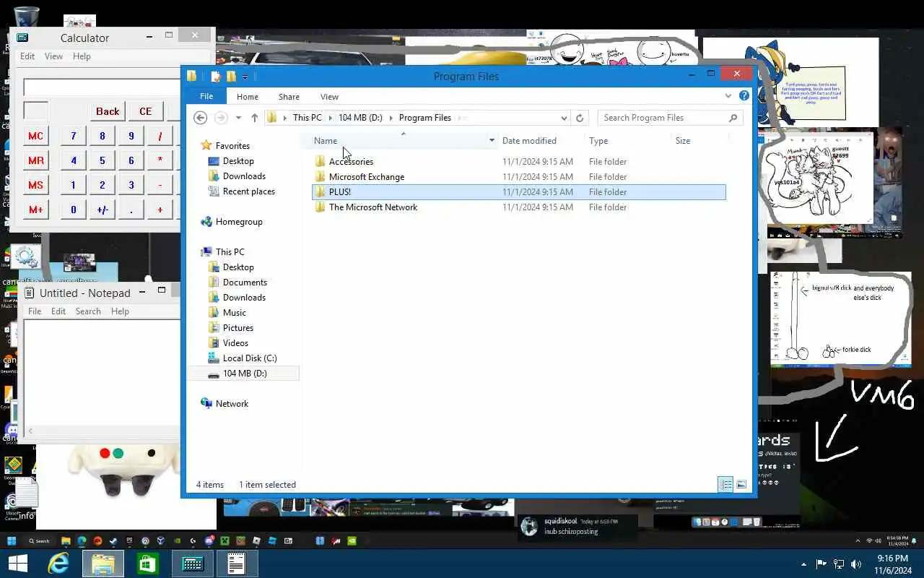Switch to Details view icon in status bar
Screen dimensions: 924x578
[x=725, y=485]
